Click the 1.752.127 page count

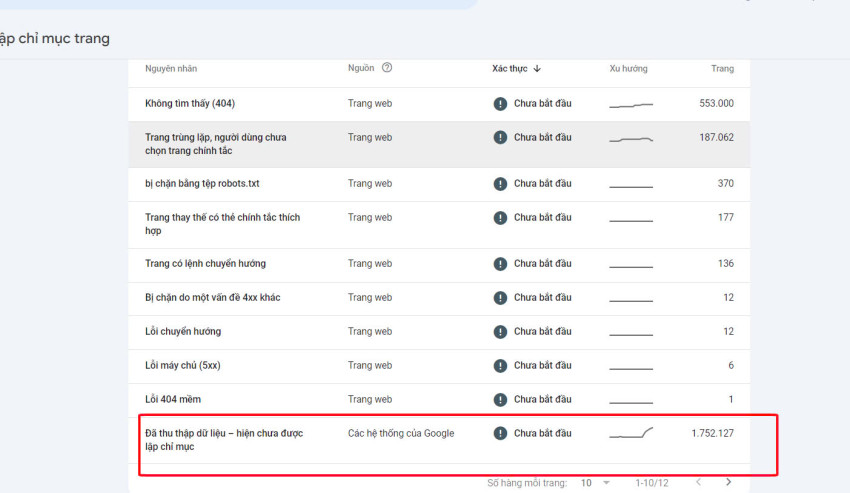[712, 434]
